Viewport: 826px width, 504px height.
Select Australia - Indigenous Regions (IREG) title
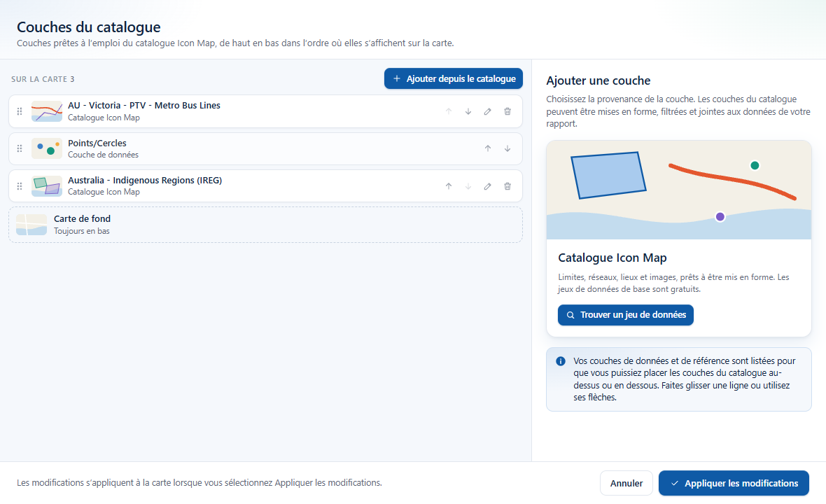tap(145, 180)
